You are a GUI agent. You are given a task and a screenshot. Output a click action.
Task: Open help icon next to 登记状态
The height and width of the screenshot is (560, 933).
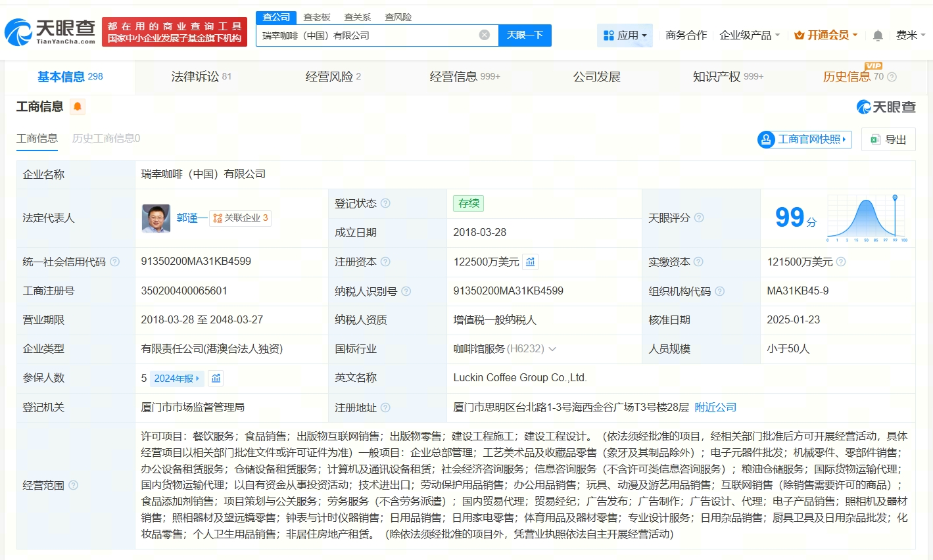coord(385,203)
